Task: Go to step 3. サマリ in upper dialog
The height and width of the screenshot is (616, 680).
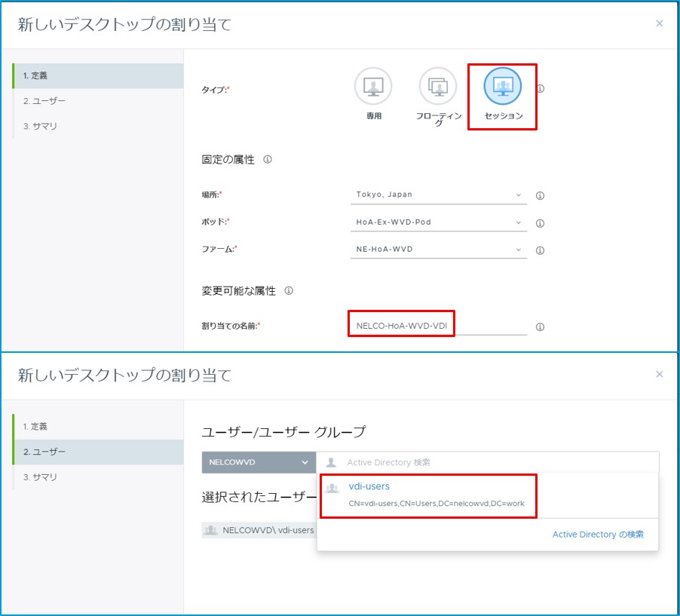Action: [99, 126]
